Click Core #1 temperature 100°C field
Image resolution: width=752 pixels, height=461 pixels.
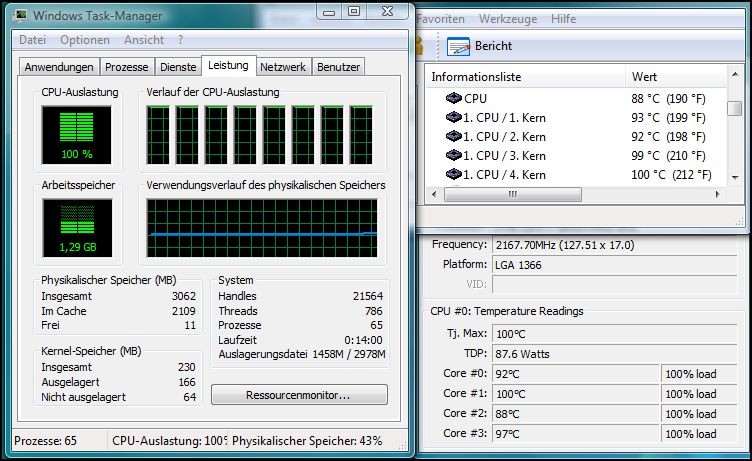(576, 394)
